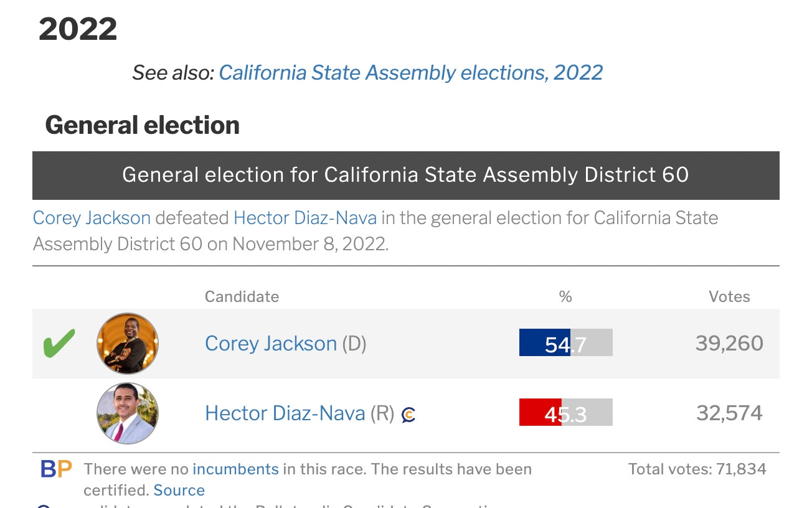Click the Votes column header

click(729, 297)
